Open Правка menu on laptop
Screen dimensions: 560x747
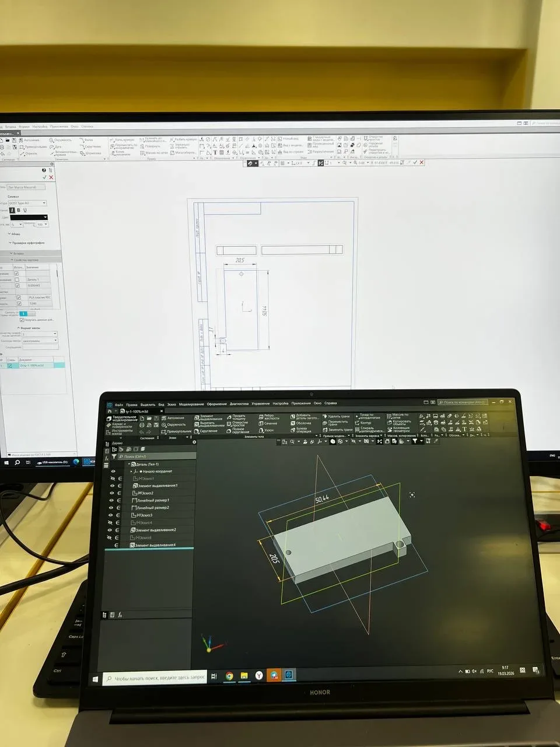131,404
